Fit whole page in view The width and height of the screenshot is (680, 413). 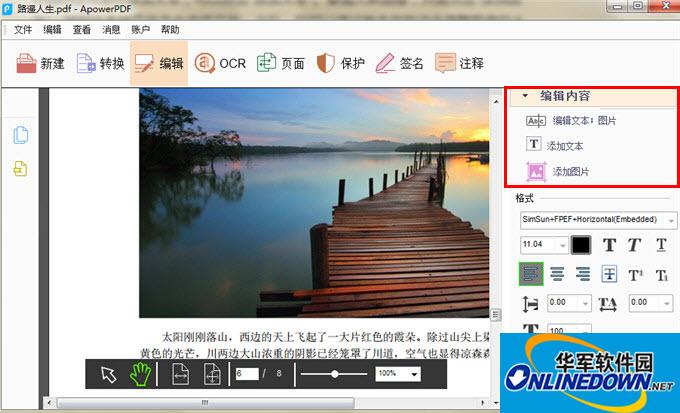pos(212,374)
